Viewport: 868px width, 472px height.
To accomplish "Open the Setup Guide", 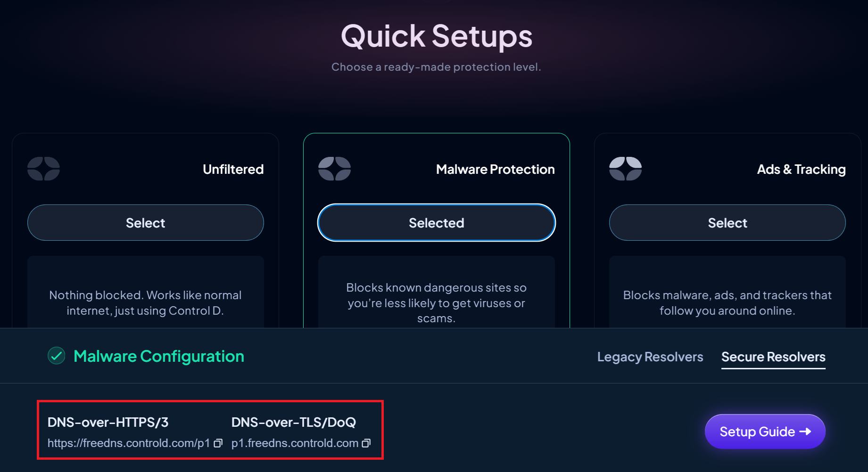I will (x=765, y=431).
